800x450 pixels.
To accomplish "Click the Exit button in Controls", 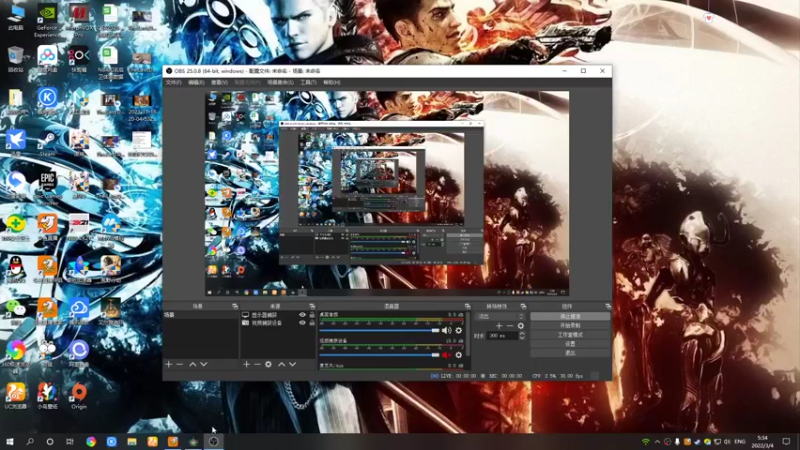I will tap(570, 353).
